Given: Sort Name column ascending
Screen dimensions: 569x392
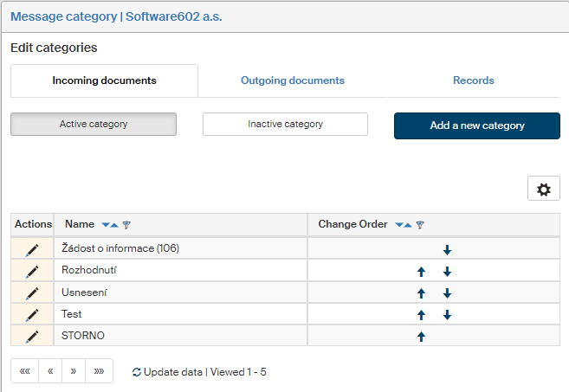Looking at the screenshot, I should pos(114,225).
